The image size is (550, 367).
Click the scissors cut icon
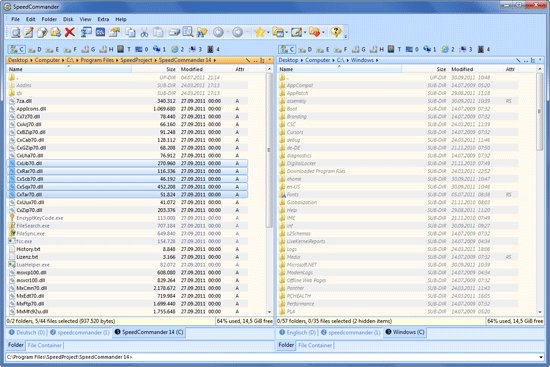pos(144,33)
